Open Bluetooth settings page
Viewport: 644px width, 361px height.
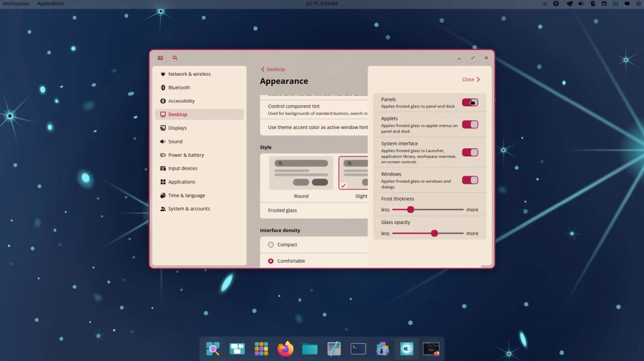(199, 88)
